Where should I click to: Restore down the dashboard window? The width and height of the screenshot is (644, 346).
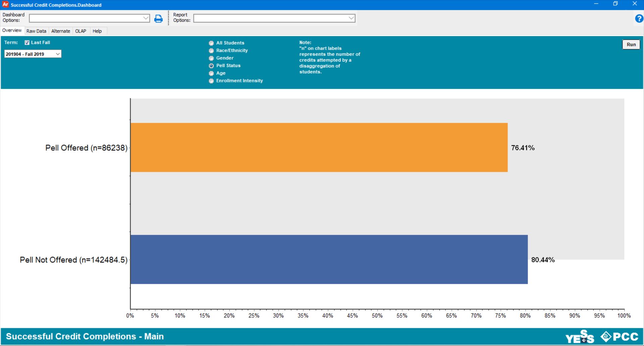click(615, 4)
